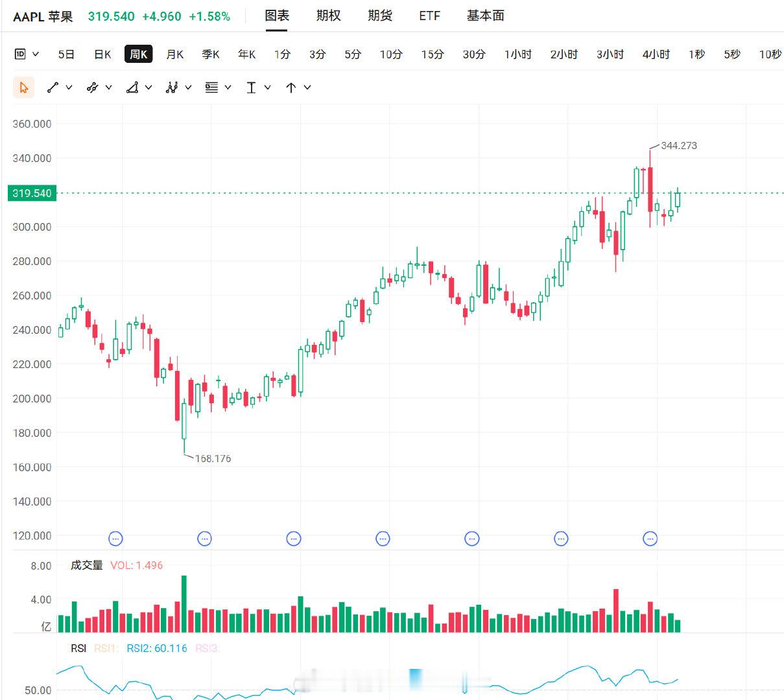Open the 期权 options tab
The height and width of the screenshot is (700, 784).
328,16
